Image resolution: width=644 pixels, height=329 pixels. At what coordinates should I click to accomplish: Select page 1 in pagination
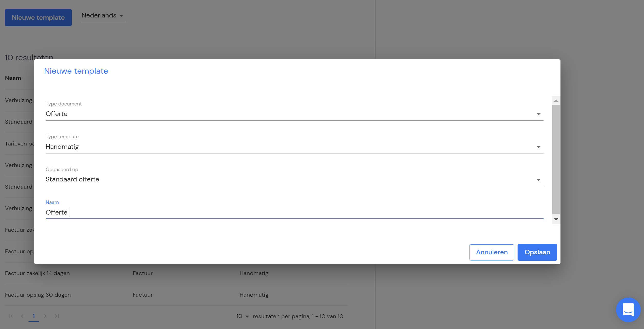(34, 316)
